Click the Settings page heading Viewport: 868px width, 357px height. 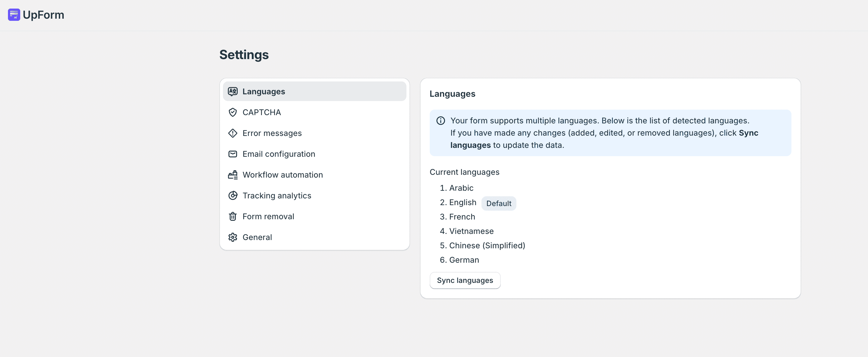click(244, 55)
